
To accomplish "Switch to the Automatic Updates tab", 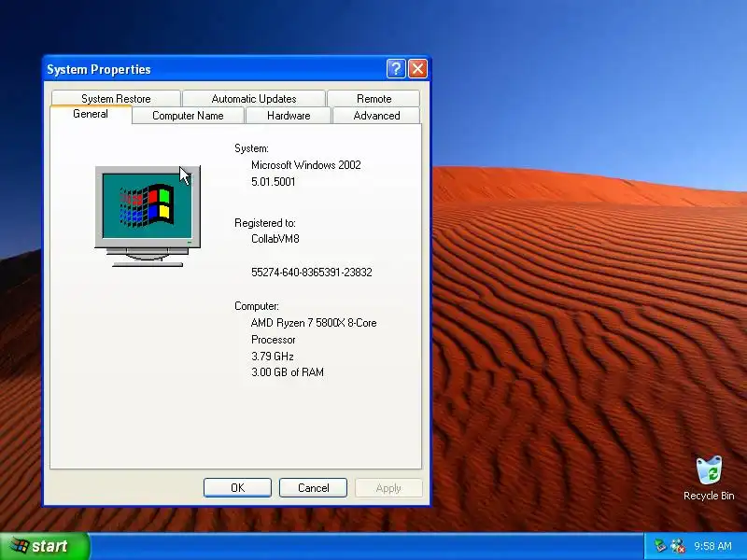I will (x=254, y=99).
